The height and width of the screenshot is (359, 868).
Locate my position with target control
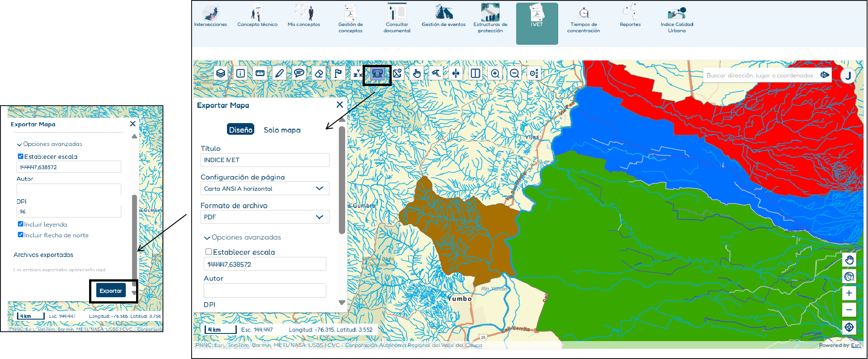click(849, 327)
